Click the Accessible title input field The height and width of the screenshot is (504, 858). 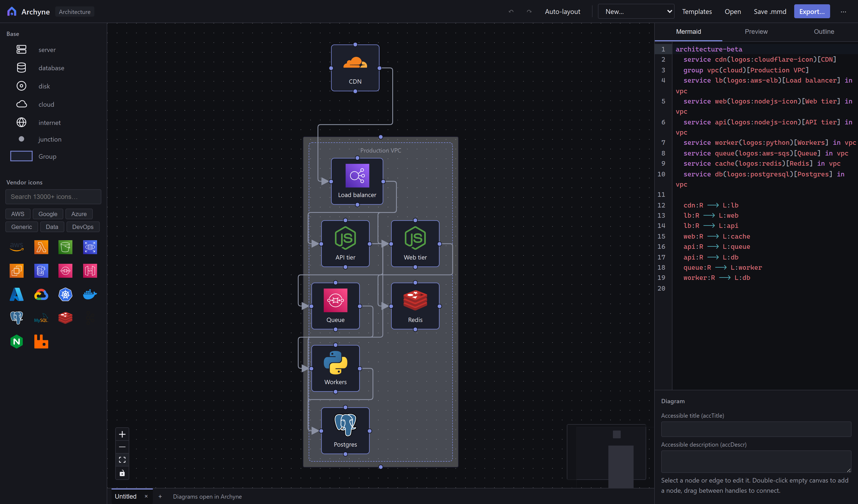coord(756,429)
